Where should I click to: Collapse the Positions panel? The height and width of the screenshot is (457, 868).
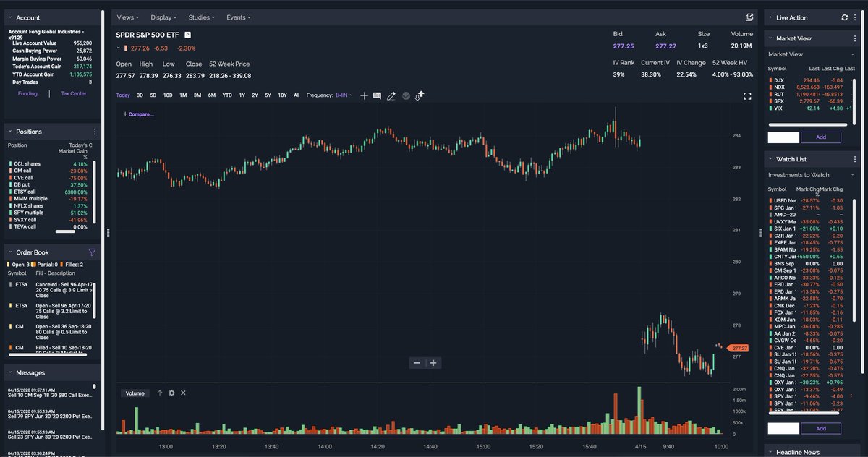pyautogui.click(x=10, y=132)
